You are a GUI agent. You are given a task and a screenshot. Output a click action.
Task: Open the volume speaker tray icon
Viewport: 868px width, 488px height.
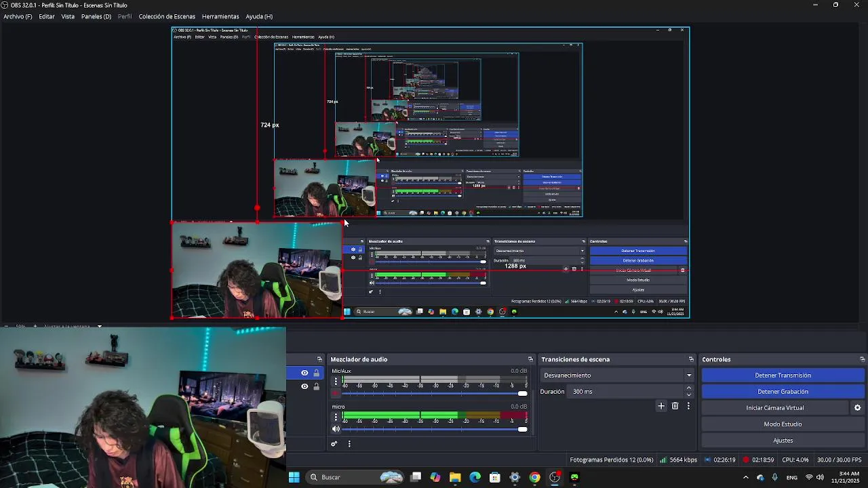820,477
